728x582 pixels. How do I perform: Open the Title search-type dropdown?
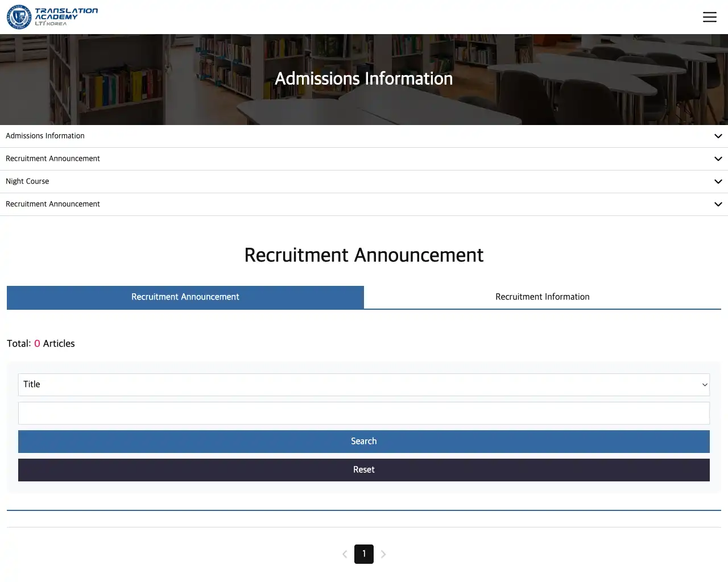(x=363, y=385)
